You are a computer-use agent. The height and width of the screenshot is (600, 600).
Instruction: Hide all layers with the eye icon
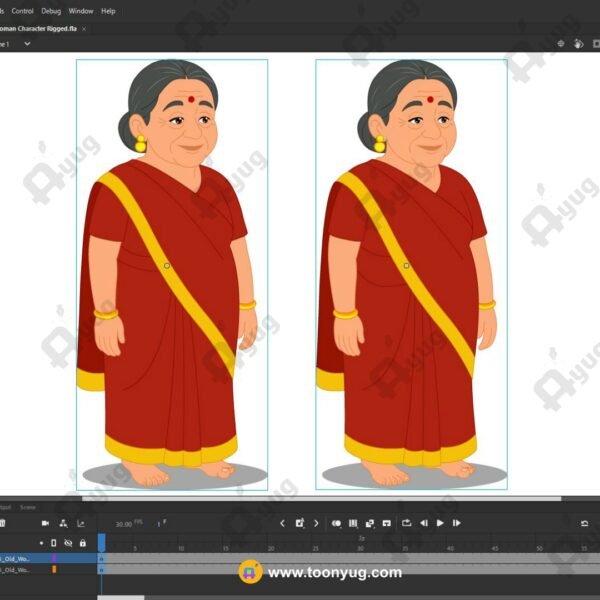coord(68,543)
